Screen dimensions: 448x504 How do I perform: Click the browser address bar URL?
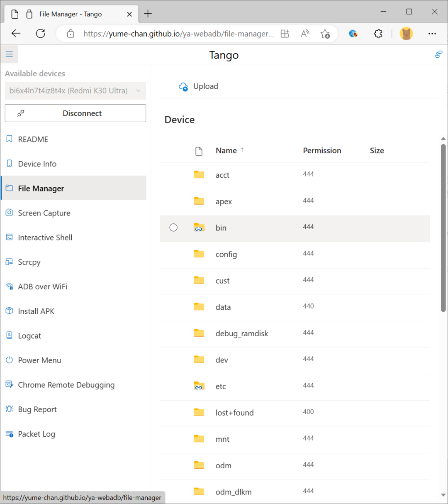click(x=178, y=34)
